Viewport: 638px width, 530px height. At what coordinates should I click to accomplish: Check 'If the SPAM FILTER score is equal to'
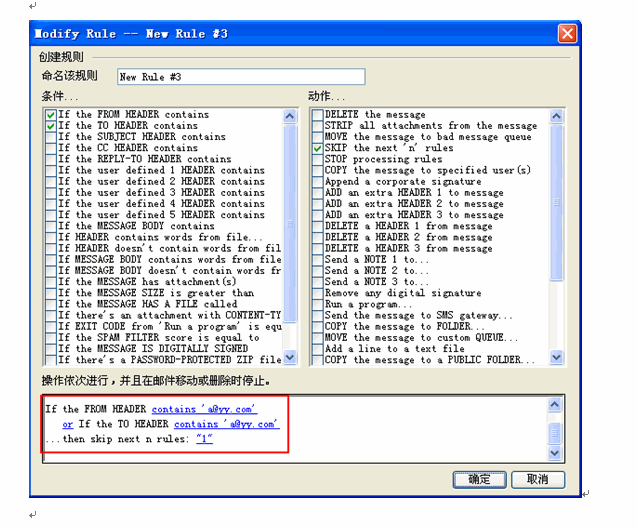[x=50, y=338]
